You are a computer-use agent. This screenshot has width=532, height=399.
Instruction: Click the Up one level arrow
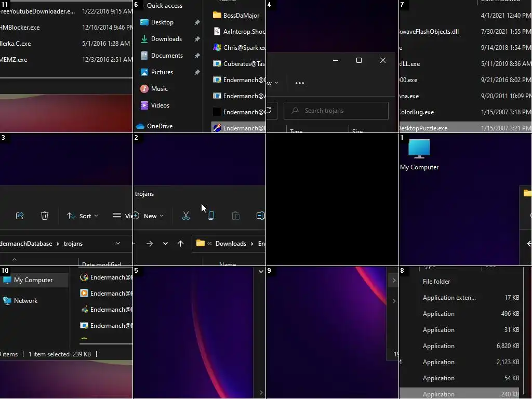point(180,244)
